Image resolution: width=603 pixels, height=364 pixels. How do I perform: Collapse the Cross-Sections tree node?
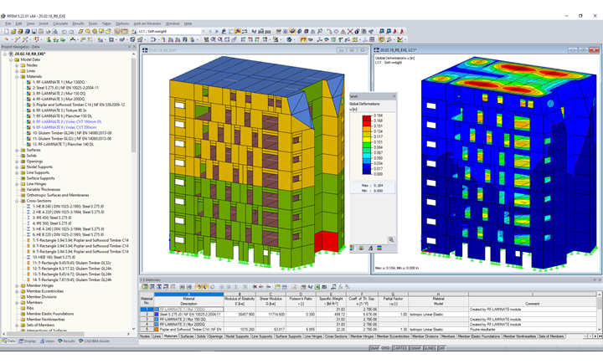pyautogui.click(x=17, y=201)
